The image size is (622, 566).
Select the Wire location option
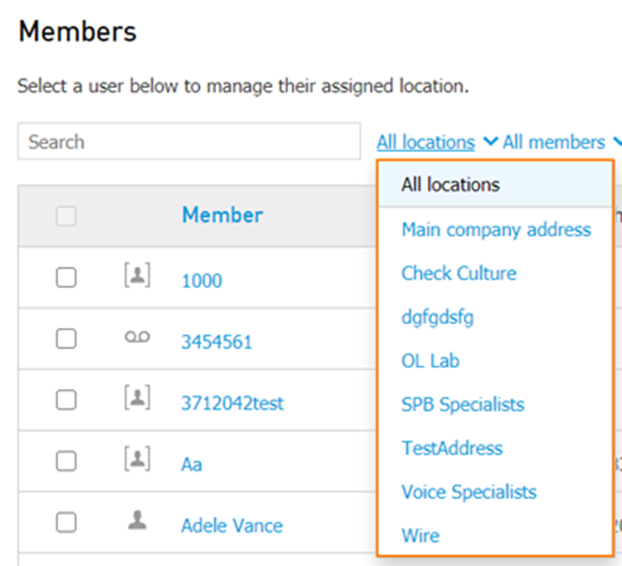point(420,535)
